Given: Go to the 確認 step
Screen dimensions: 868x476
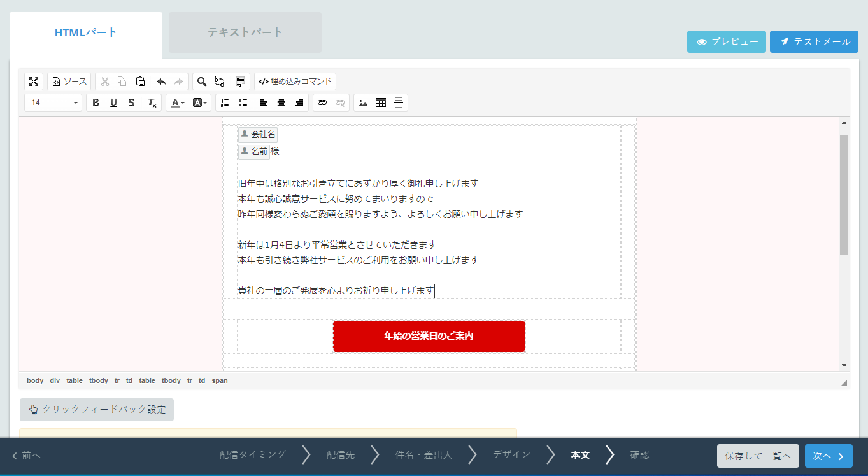Looking at the screenshot, I should click(639, 454).
